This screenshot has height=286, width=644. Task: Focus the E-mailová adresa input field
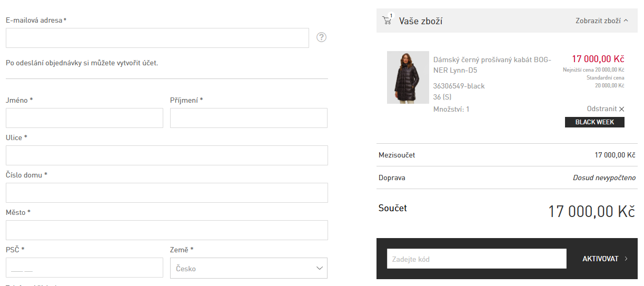tap(157, 38)
